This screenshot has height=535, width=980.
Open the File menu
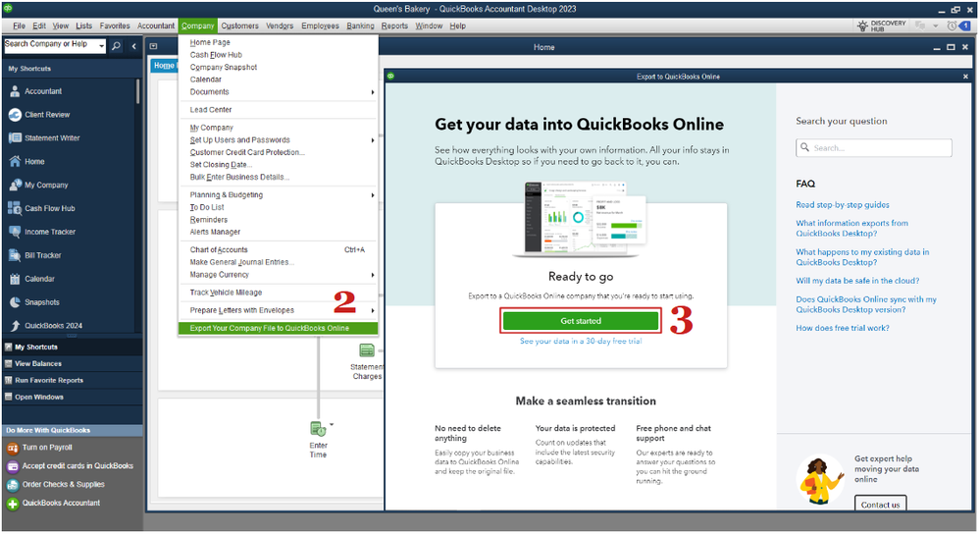(19, 26)
